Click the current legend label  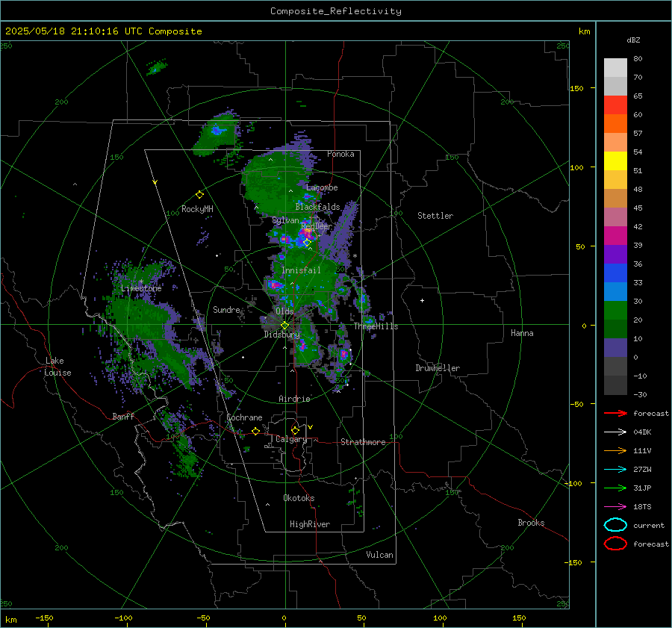tap(649, 526)
